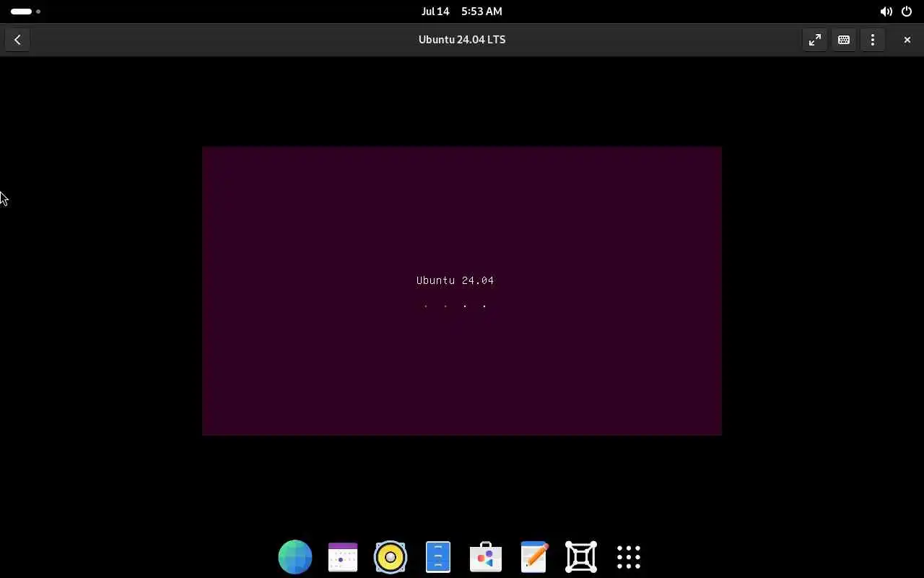Close the Ubuntu 24.04 LTS window
This screenshot has height=578, width=924.
pos(907,40)
